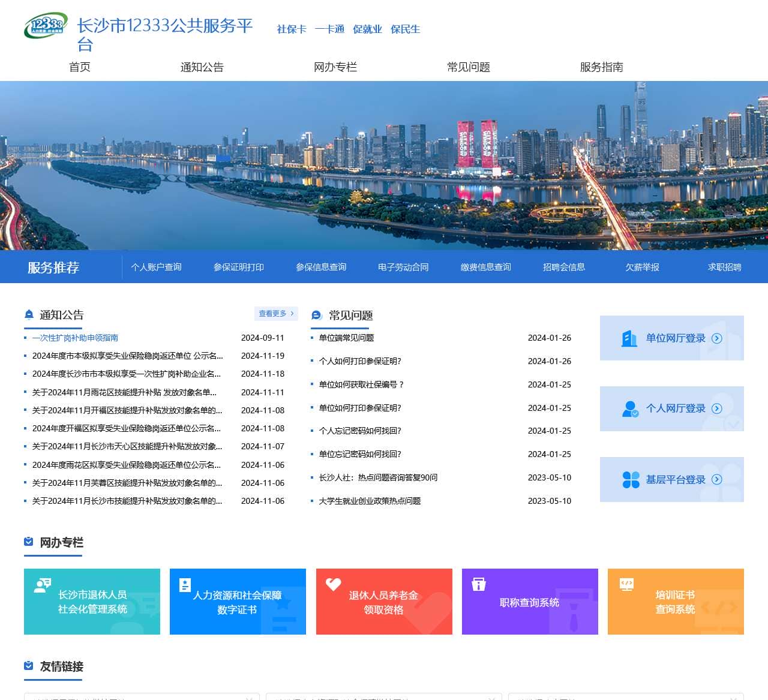Image resolution: width=768 pixels, height=700 pixels.
Task: Open 招聘会信息 service
Action: 564,267
